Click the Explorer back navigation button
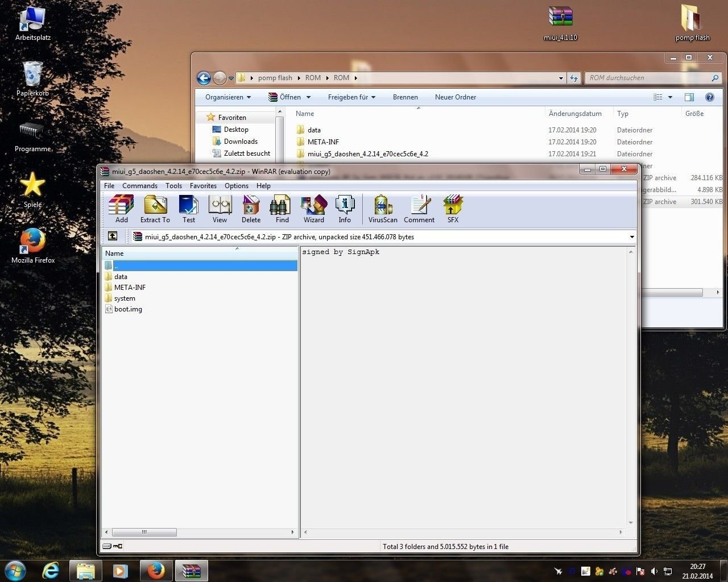Image resolution: width=728 pixels, height=582 pixels. [x=204, y=78]
